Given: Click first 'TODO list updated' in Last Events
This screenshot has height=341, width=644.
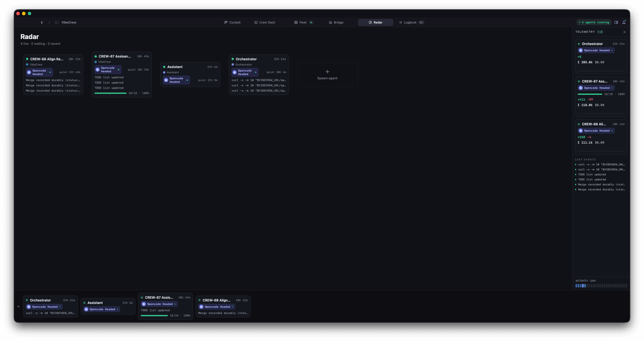Looking at the screenshot, I should pyautogui.click(x=592, y=175).
